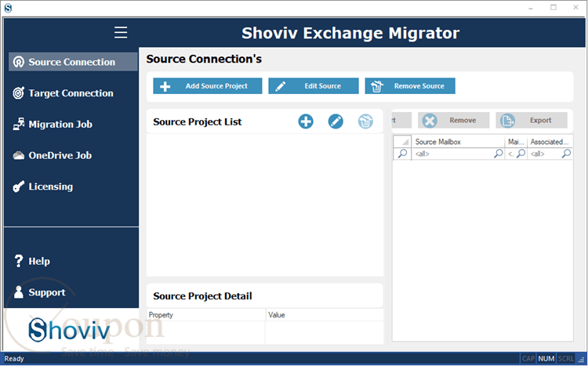This screenshot has height=366, width=588.
Task: Click the SCRL status bar indicator
Action: [565, 358]
